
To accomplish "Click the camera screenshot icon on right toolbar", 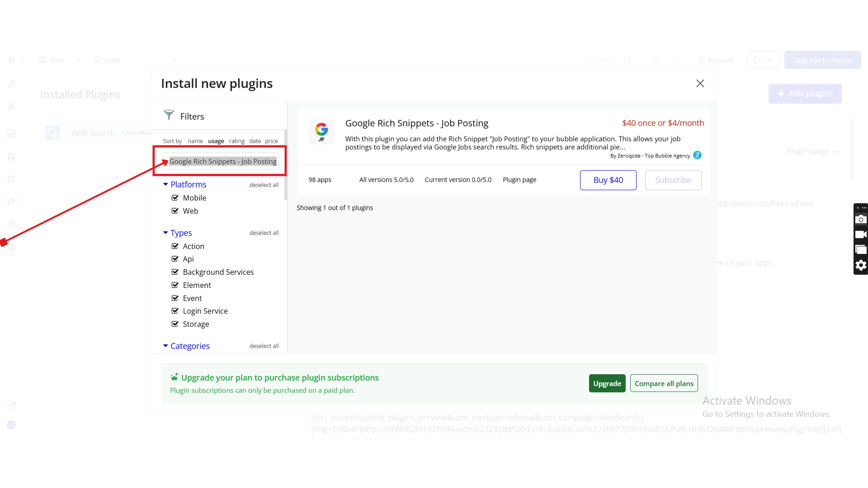I will click(861, 220).
